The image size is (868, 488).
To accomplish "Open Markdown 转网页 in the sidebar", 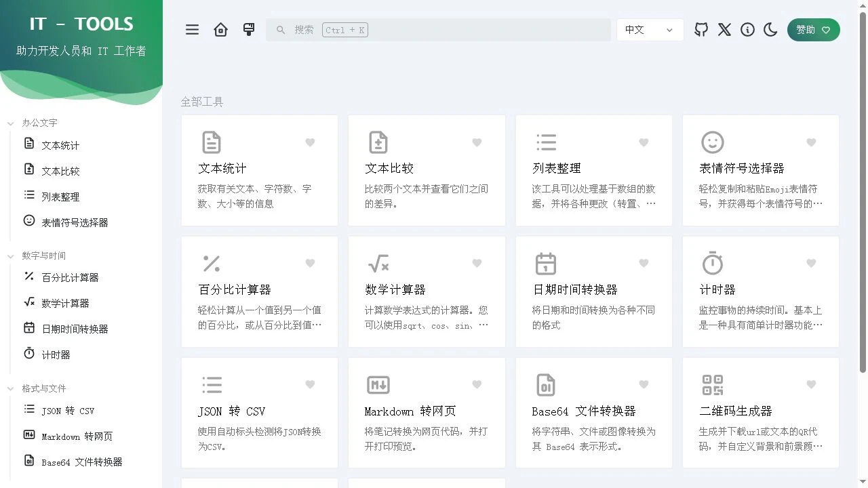I will (x=77, y=436).
